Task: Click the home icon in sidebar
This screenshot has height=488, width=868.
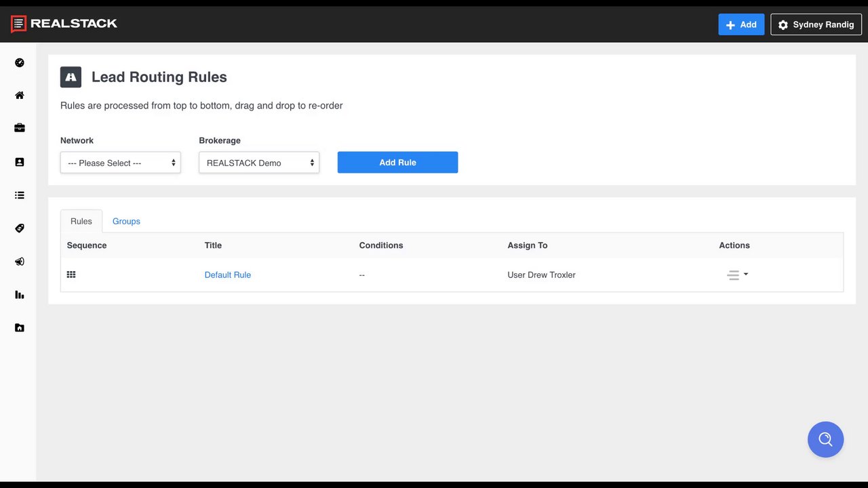Action: click(x=20, y=96)
